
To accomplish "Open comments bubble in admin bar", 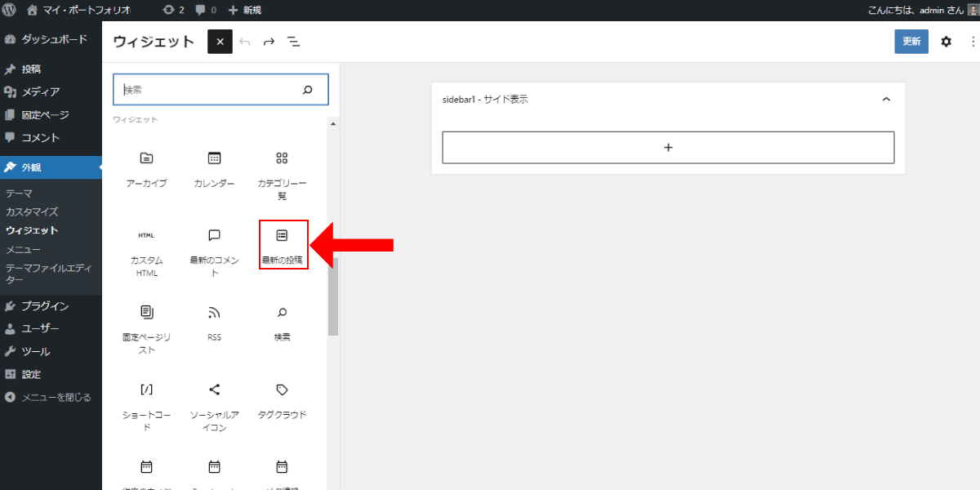I will point(206,11).
